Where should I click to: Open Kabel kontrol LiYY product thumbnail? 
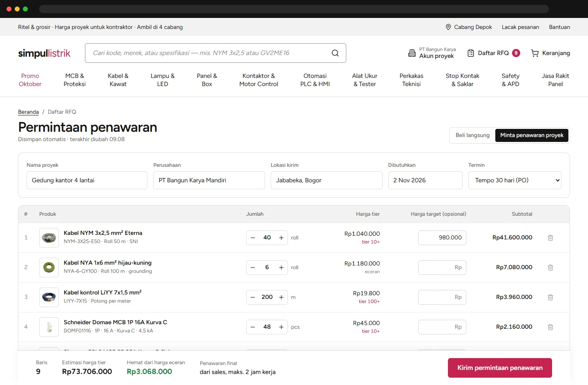click(49, 297)
